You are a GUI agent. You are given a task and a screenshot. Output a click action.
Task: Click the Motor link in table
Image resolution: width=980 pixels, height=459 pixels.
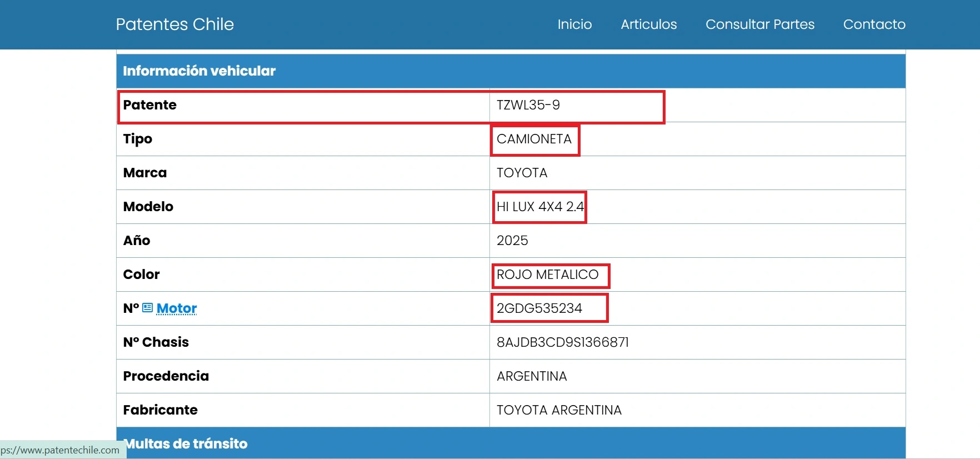click(177, 308)
